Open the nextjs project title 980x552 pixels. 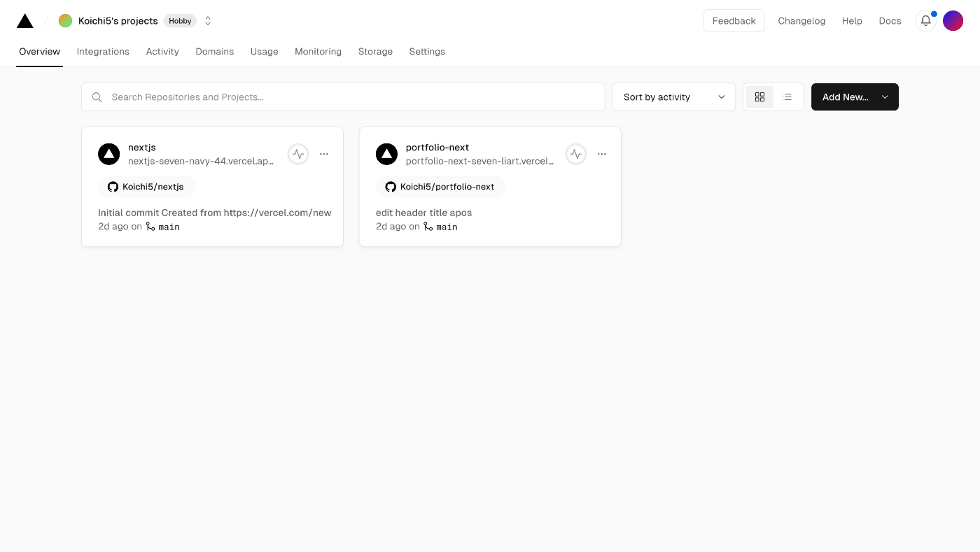(x=142, y=148)
